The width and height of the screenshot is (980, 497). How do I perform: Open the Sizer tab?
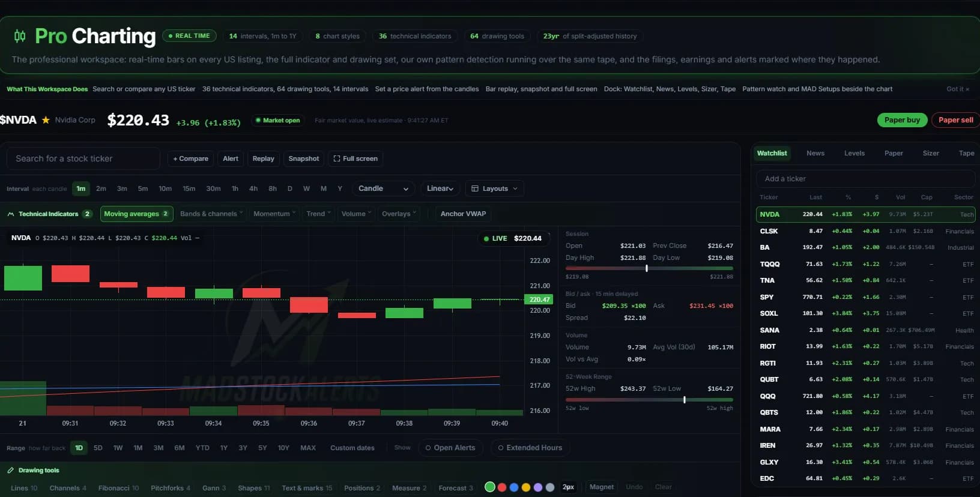(x=931, y=153)
